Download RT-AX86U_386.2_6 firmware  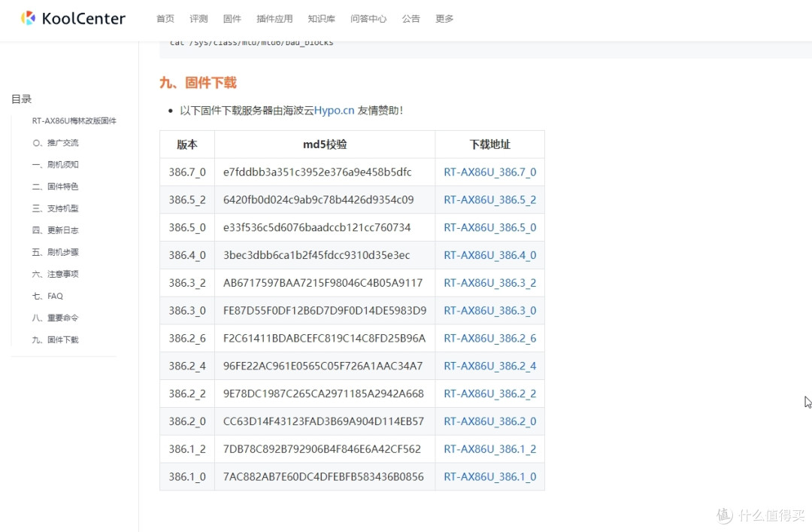tap(490, 339)
